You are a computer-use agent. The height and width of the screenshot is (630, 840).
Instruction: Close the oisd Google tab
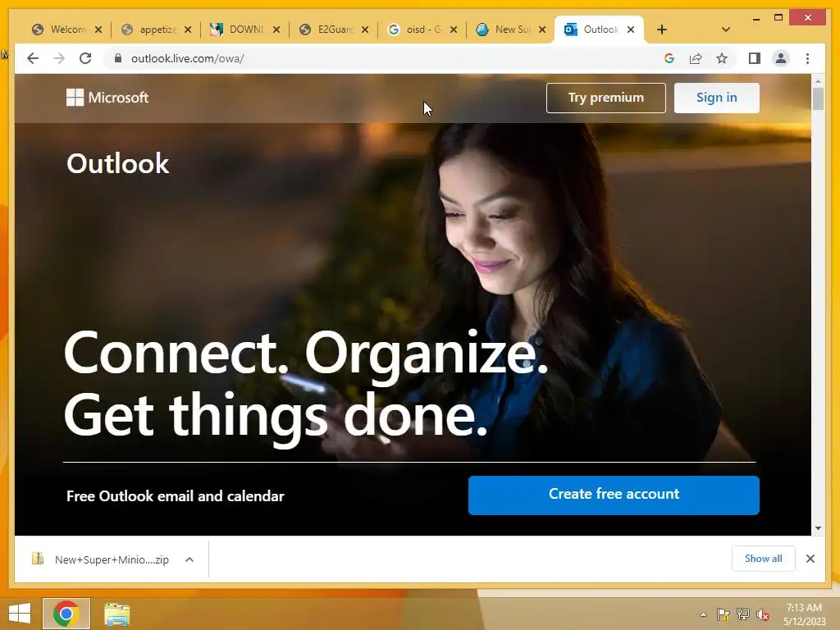pos(454,30)
